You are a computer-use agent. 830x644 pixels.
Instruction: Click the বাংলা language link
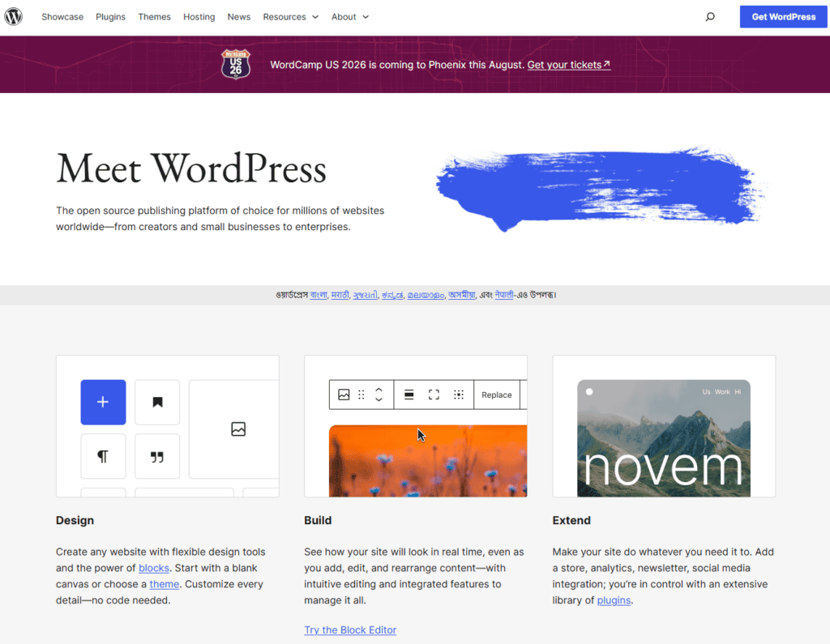(x=318, y=295)
